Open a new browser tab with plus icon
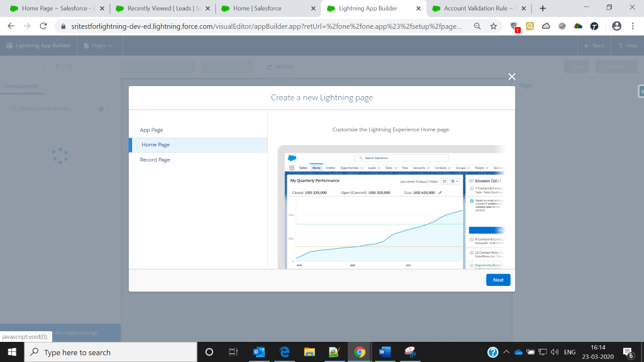Image resolution: width=644 pixels, height=362 pixels. pyautogui.click(x=543, y=8)
